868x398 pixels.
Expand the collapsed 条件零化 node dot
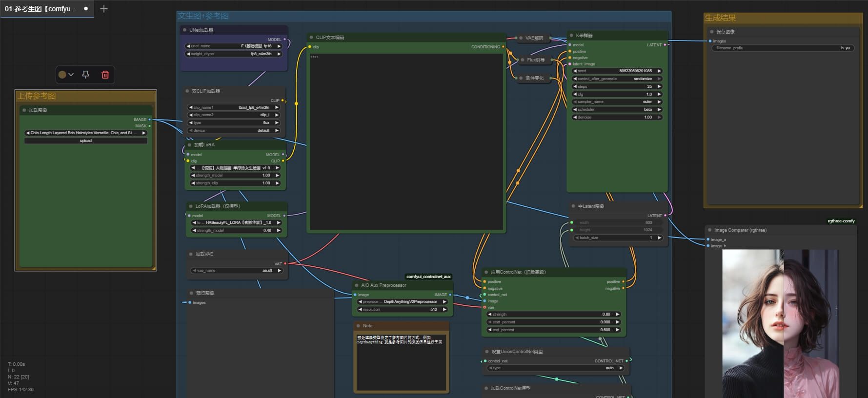(521, 78)
